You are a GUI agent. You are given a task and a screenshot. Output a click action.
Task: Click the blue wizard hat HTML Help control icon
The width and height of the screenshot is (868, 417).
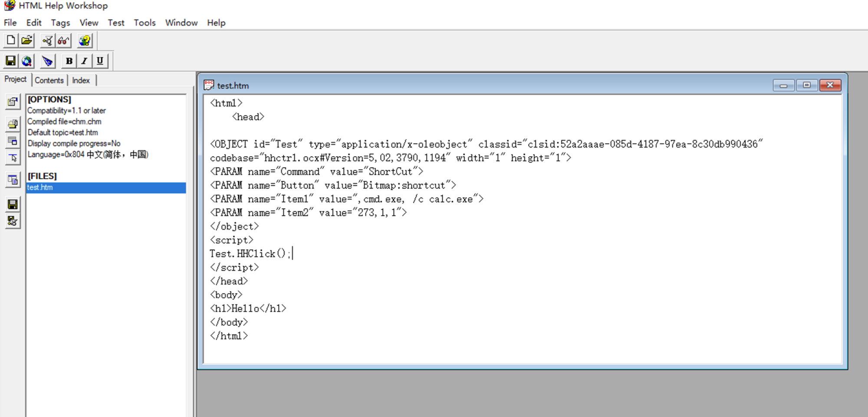point(47,61)
